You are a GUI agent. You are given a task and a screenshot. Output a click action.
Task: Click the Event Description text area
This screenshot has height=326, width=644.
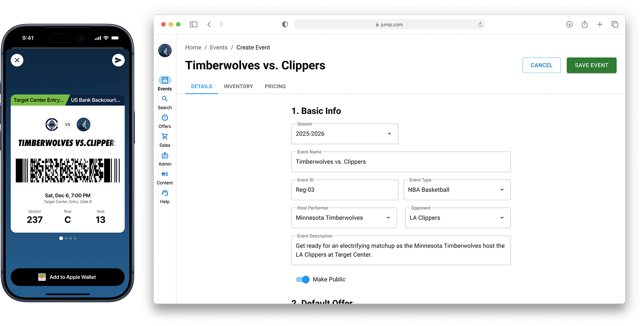[x=401, y=250]
